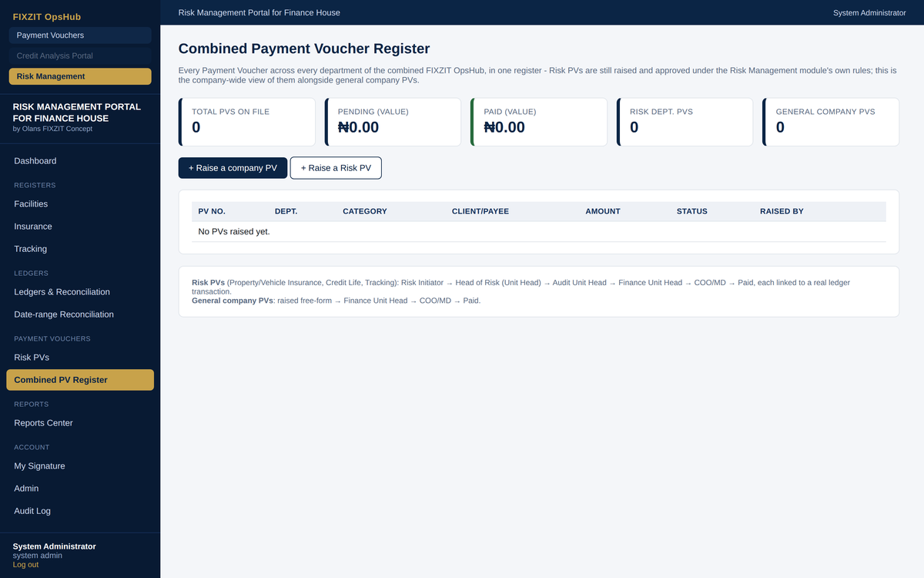Viewport: 924px width, 578px height.
Task: Go to Dashboard in sidebar
Action: (x=80, y=161)
